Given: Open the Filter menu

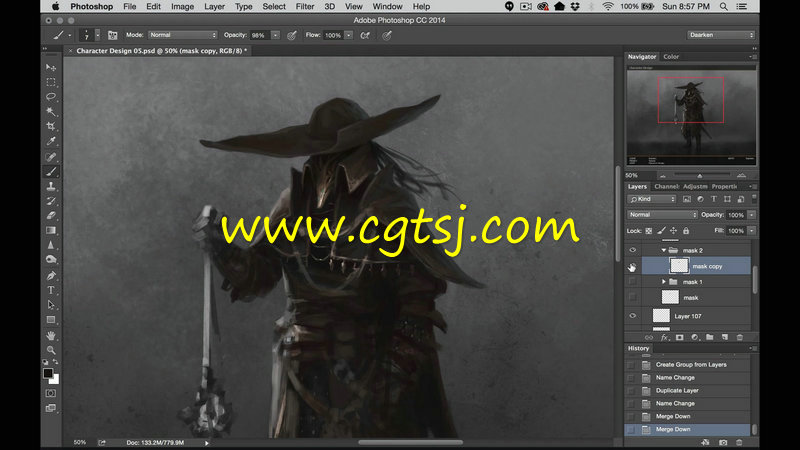Looking at the screenshot, I should click(x=305, y=7).
